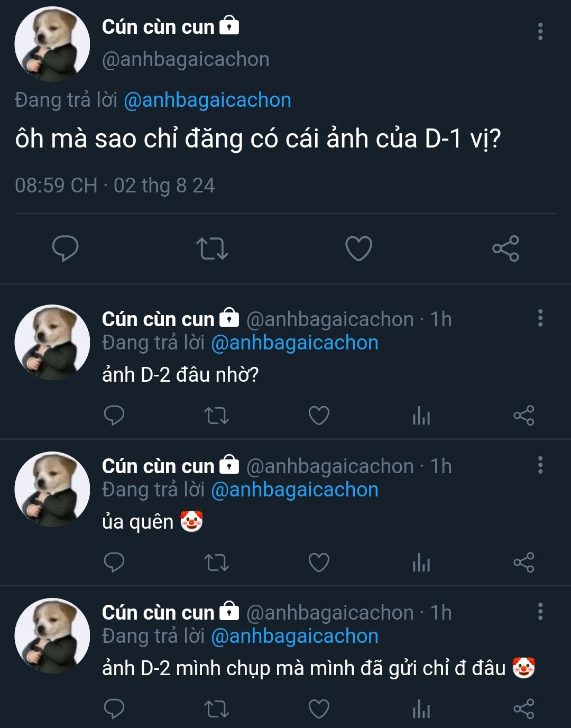Share the main tweet about D-1 photo
Viewport: 571px width, 728px height.
[x=505, y=248]
